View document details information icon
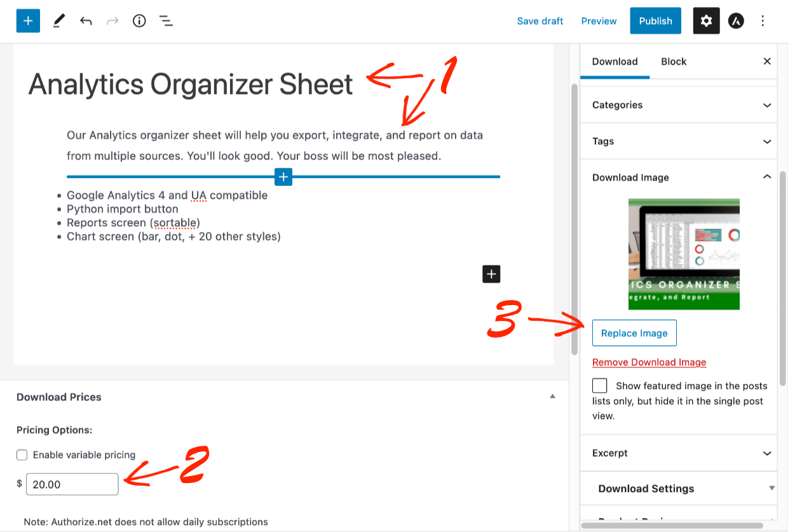The image size is (788, 532). click(139, 20)
